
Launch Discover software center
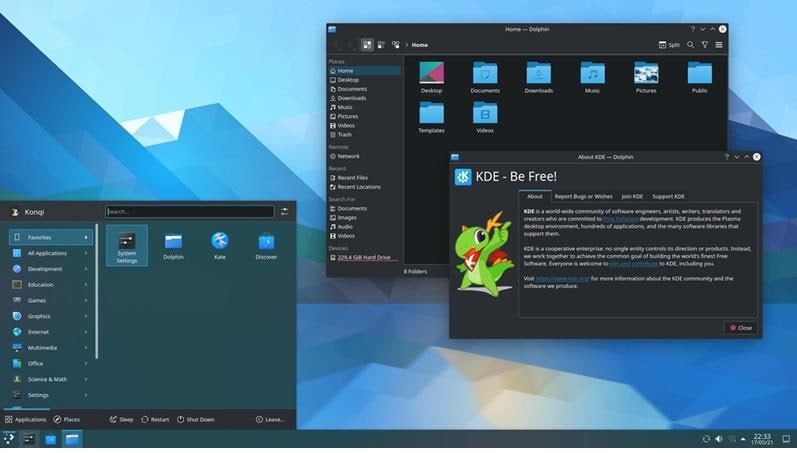click(x=266, y=246)
